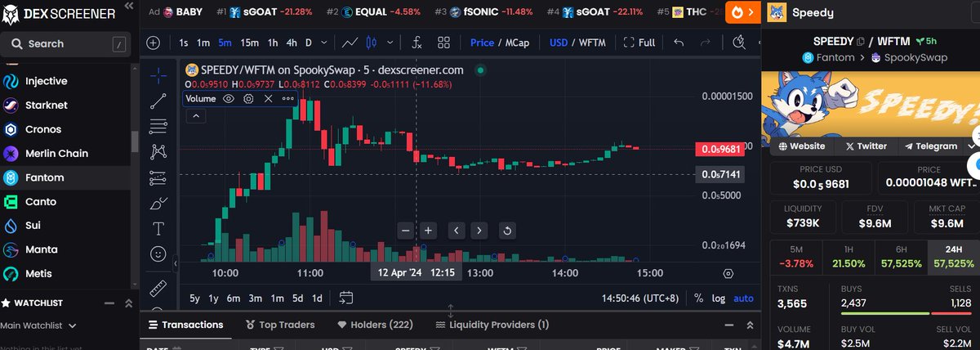Open the Speedy Telegram link
The width and height of the screenshot is (980, 350).
click(x=931, y=146)
